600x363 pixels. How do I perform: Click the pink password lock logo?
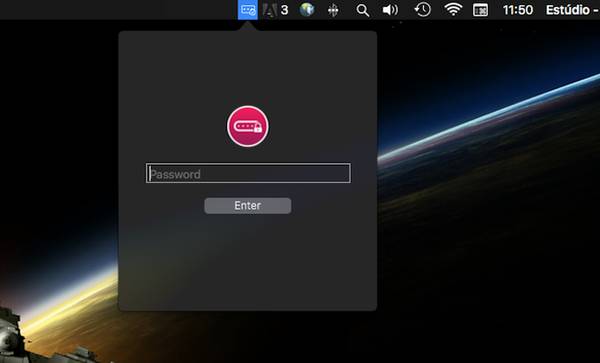[248, 127]
